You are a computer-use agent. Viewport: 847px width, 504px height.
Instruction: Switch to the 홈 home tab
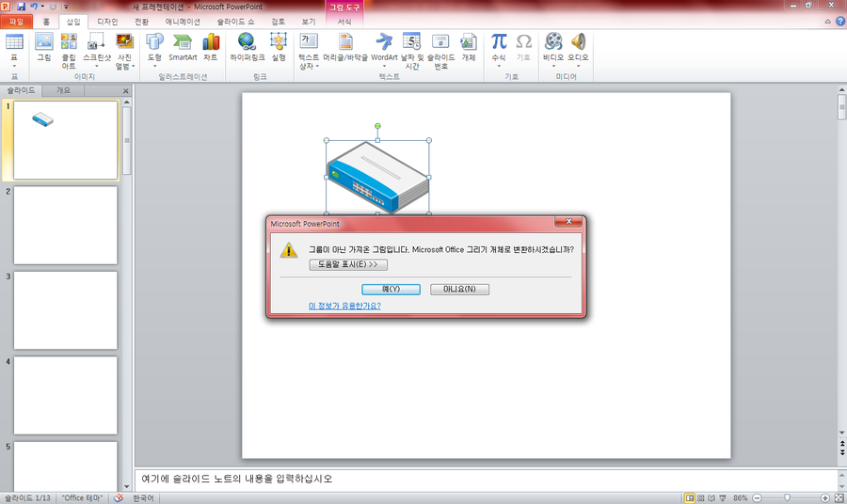(46, 22)
